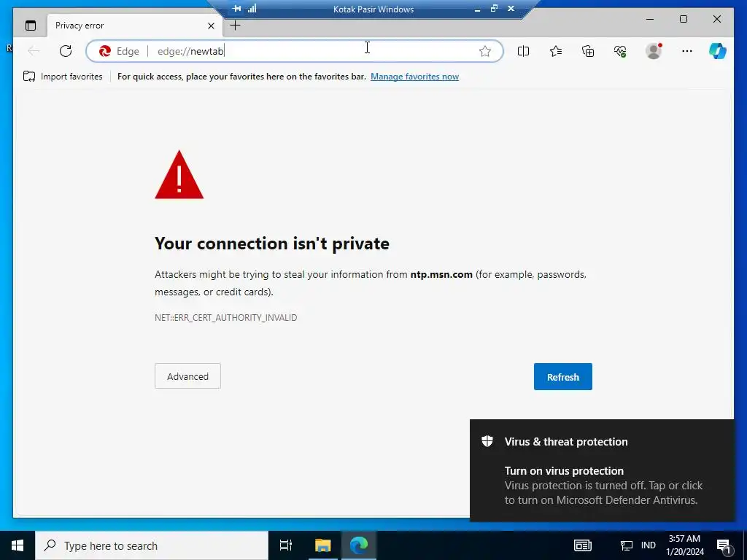Click the signal bars icon in sandbox bar
747x560 pixels.
click(252, 9)
